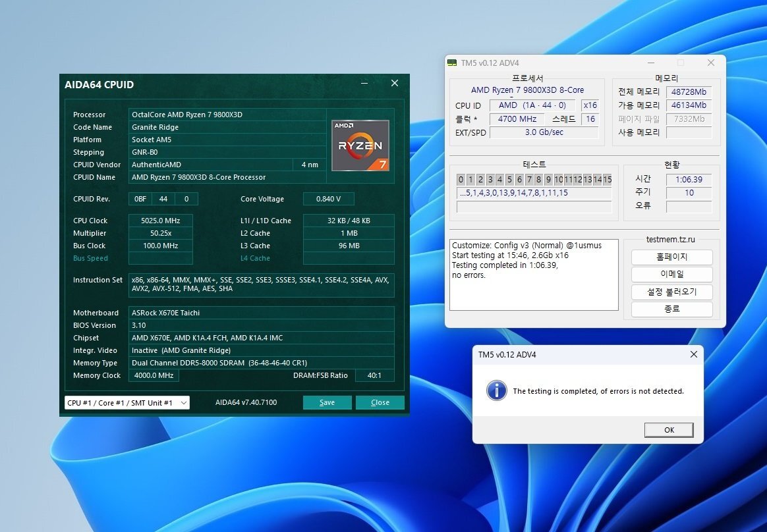Click Integr. Video Inactive (AMD Granite Ridge)
This screenshot has width=767, height=532.
pos(261,350)
